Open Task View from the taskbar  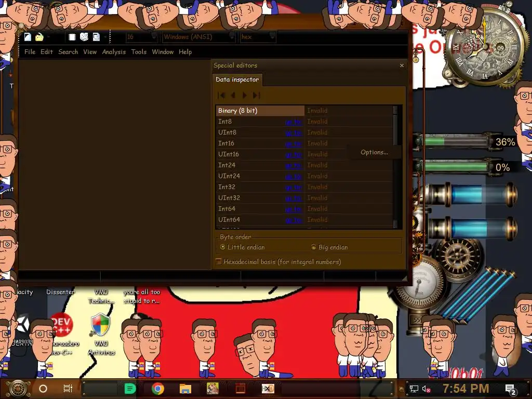(x=68, y=389)
